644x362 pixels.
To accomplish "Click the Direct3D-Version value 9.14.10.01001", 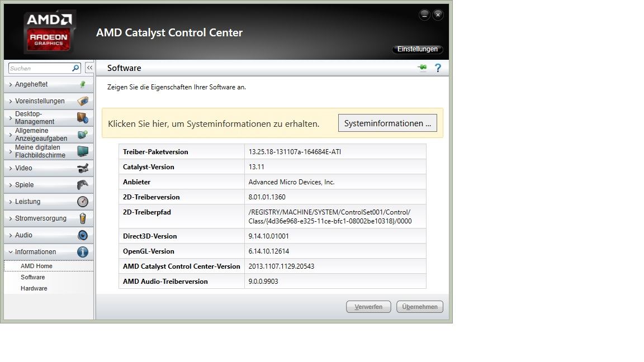I will click(x=268, y=236).
